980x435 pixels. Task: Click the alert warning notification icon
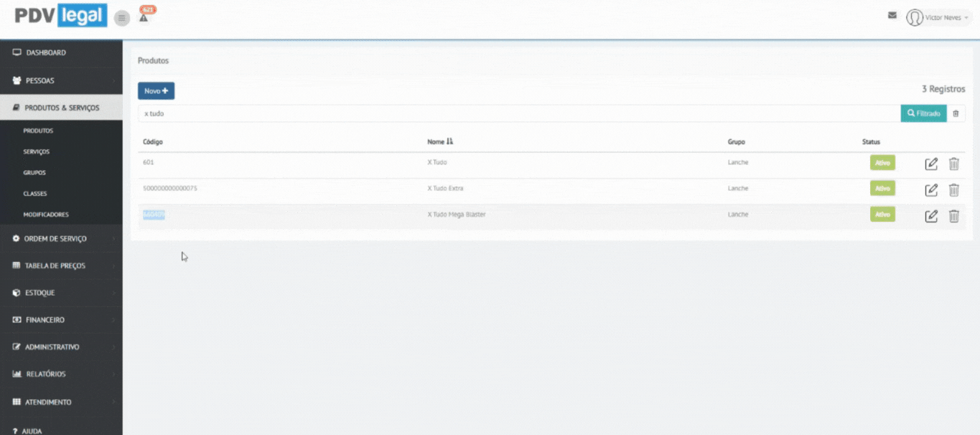pos(144,17)
